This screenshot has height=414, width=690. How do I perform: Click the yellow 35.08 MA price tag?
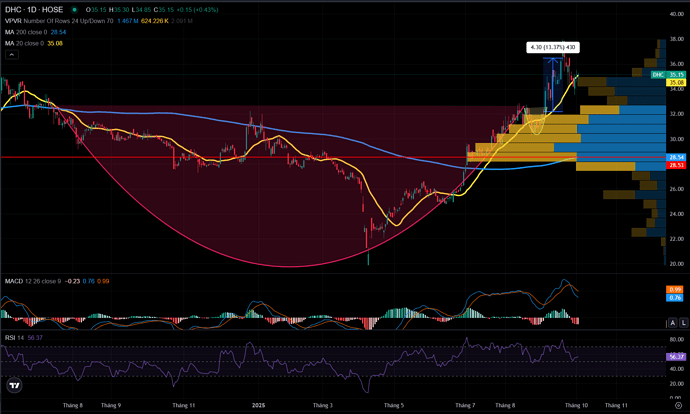pos(676,83)
